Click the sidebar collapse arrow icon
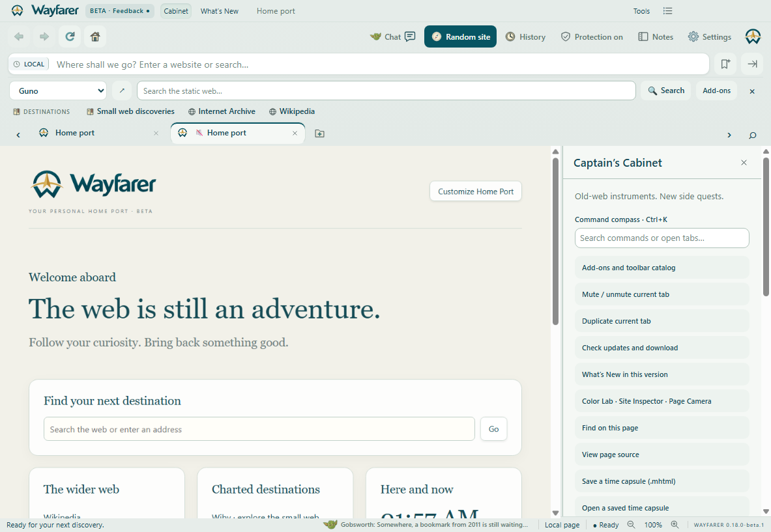Image resolution: width=771 pixels, height=532 pixels. pos(752,64)
